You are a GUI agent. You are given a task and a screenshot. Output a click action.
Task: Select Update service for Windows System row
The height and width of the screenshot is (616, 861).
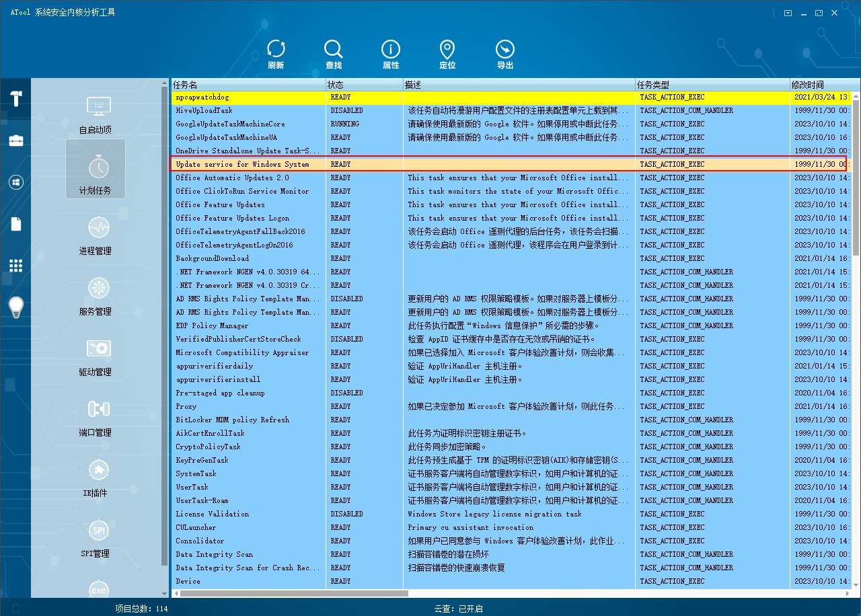coord(512,164)
